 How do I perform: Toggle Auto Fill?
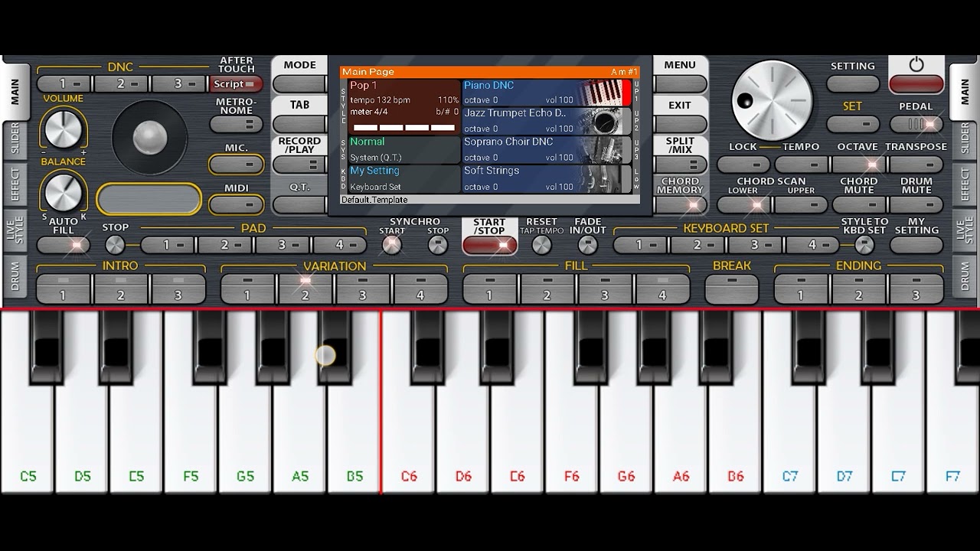[64, 245]
